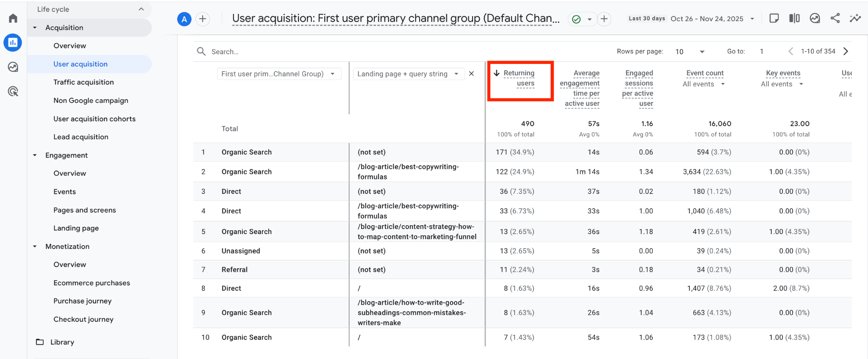Sort by Returning users column header
Screen dimensions: 868x359
coord(519,78)
